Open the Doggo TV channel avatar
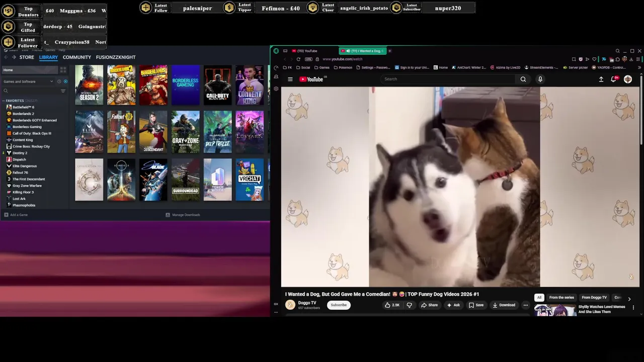 290,305
